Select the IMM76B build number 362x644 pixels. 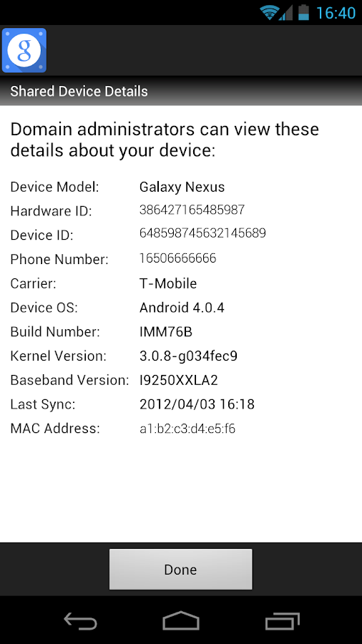click(166, 332)
